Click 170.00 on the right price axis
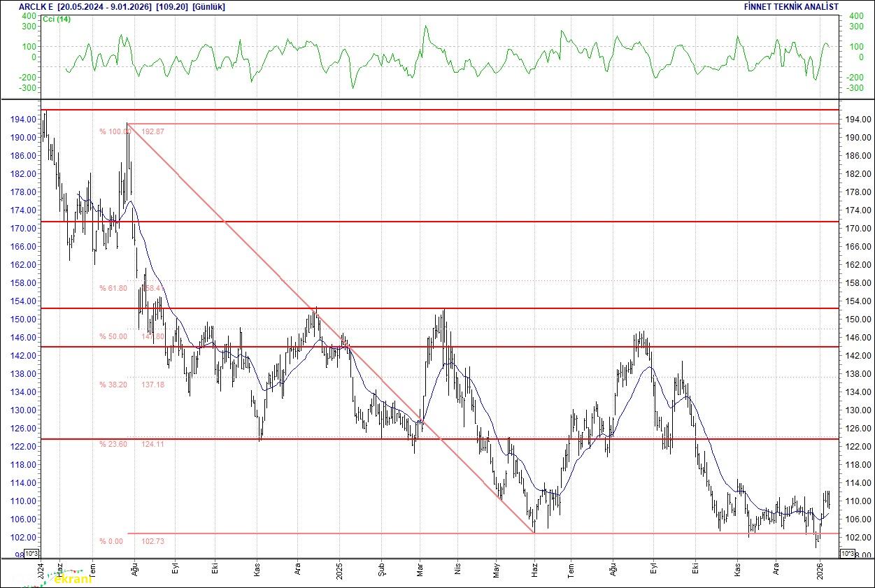This screenshot has width=875, height=588. click(x=858, y=229)
